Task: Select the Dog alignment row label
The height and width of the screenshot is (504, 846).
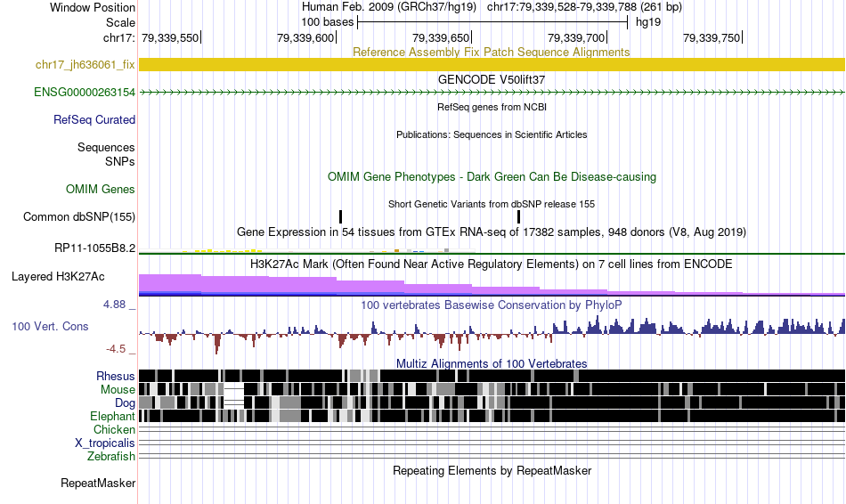Action: (125, 403)
